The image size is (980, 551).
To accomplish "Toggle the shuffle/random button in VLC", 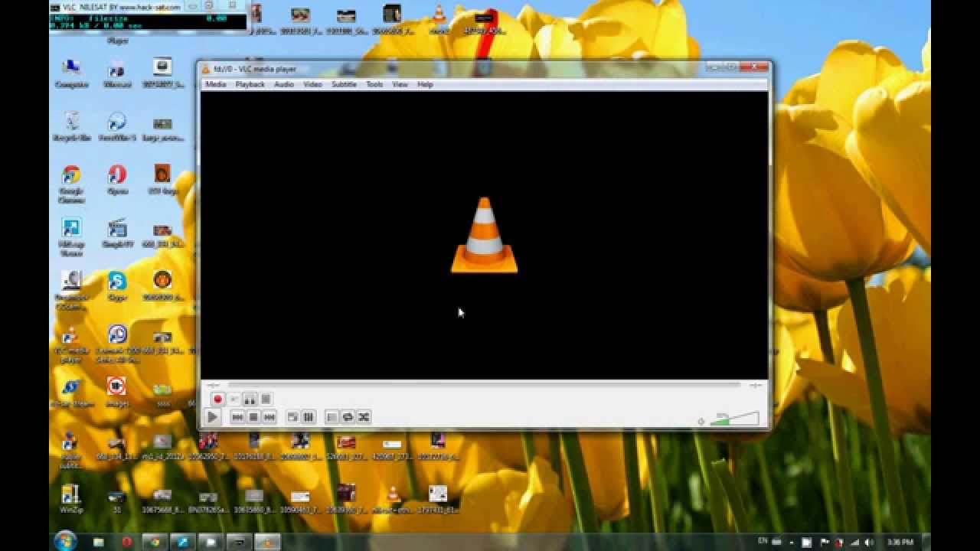I will pos(364,417).
